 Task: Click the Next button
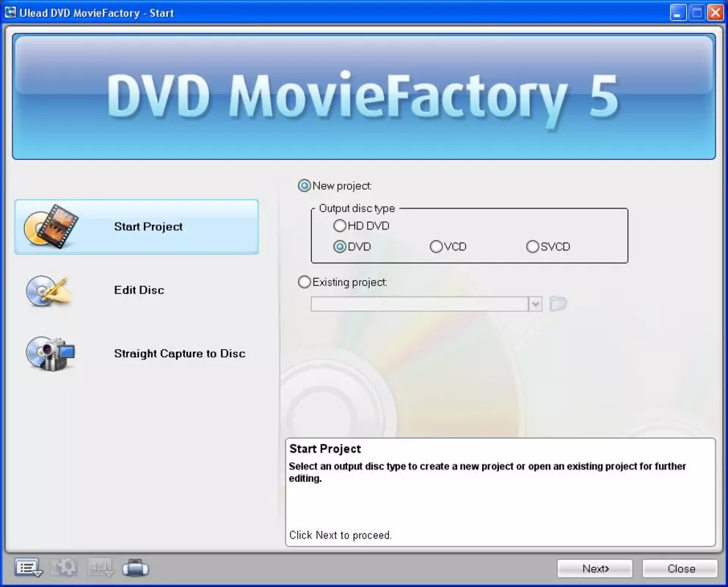point(594,569)
